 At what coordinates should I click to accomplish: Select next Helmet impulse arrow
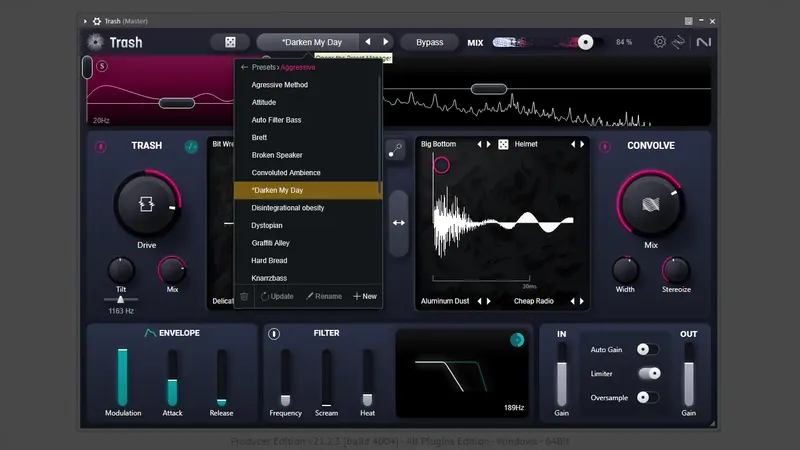[582, 144]
